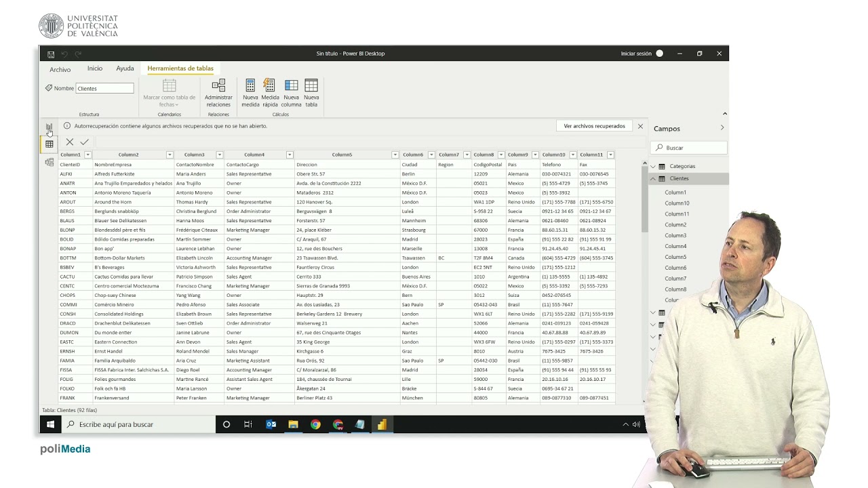Open Column11 filter dropdown
868x488 pixels.
pos(610,155)
